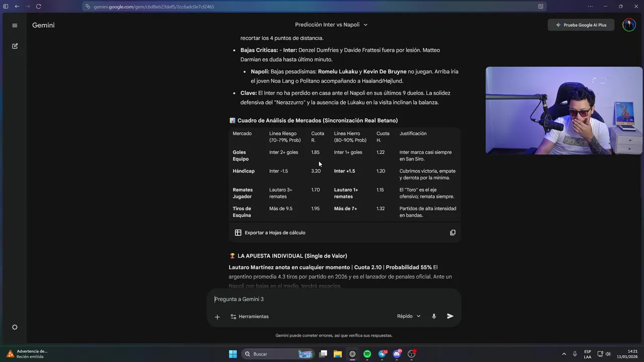Image resolution: width=644 pixels, height=362 pixels.
Task: Click the bold cell Inter +1.5
Action: coord(345,171)
